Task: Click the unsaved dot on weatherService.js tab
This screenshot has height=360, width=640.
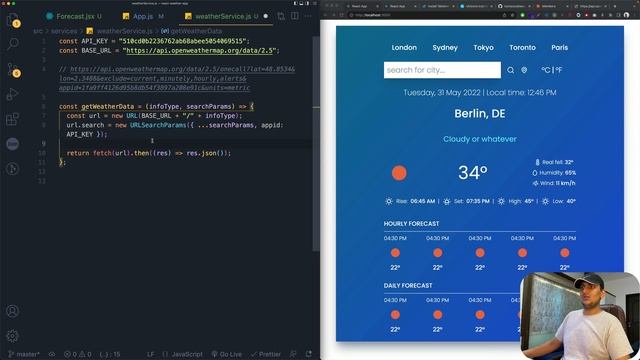Action: coord(266,16)
